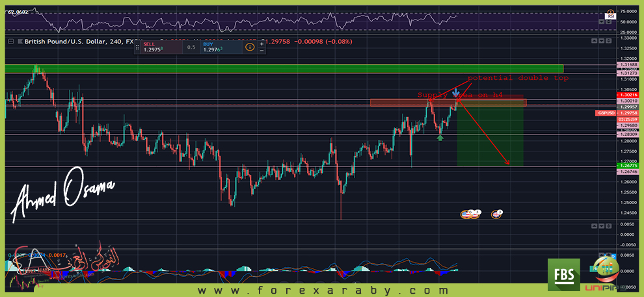Click the 0.5 lot size field

click(x=191, y=47)
